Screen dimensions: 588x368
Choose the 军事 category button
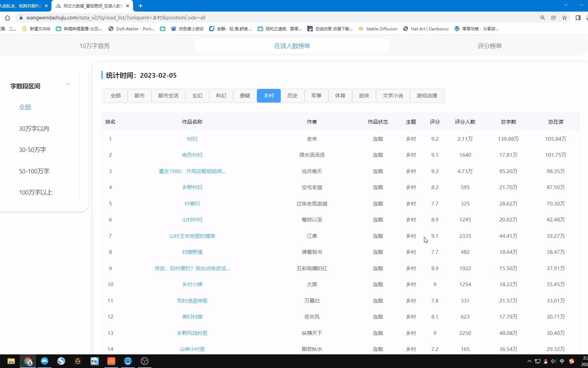(x=316, y=96)
